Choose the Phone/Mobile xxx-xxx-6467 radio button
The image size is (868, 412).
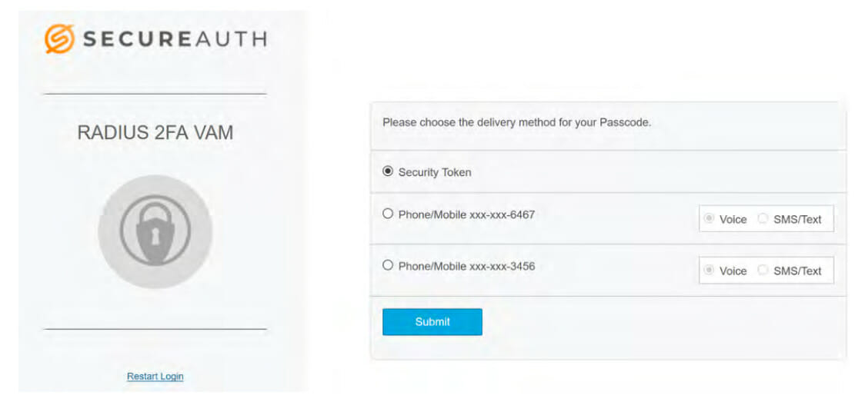(388, 214)
